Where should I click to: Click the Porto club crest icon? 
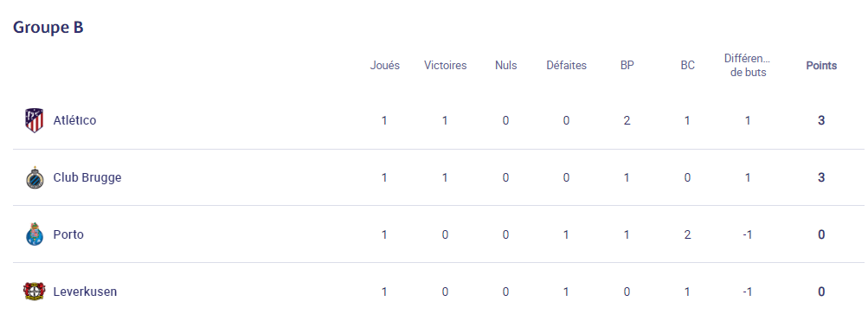click(x=35, y=234)
